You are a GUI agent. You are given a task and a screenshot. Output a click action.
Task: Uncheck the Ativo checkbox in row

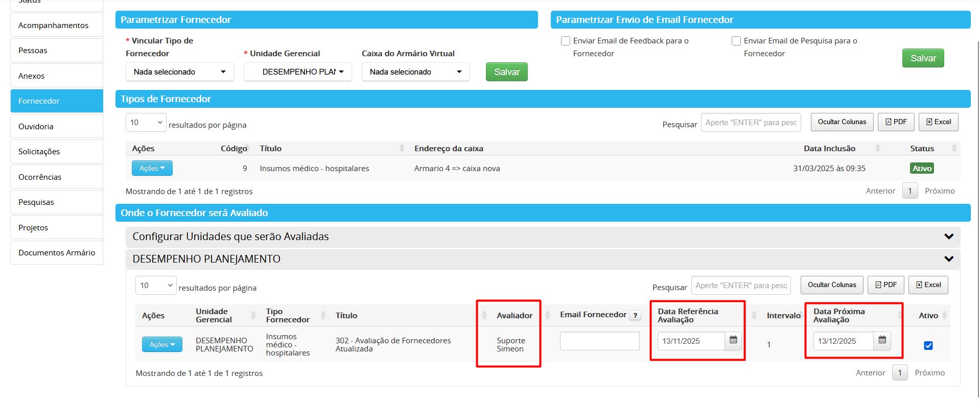(928, 346)
